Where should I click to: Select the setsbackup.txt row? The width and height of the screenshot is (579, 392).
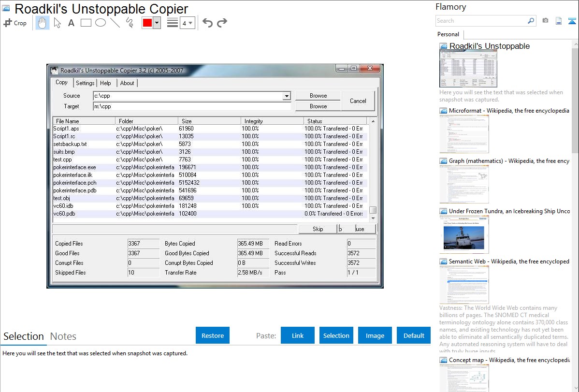coord(210,144)
